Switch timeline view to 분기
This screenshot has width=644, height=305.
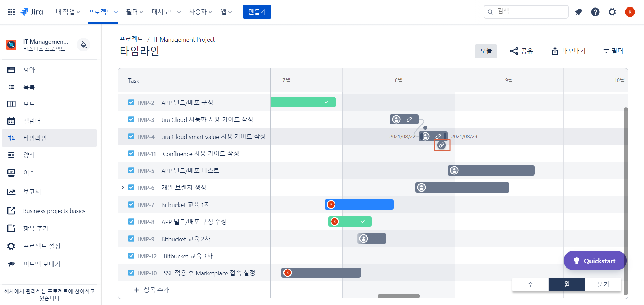click(603, 284)
